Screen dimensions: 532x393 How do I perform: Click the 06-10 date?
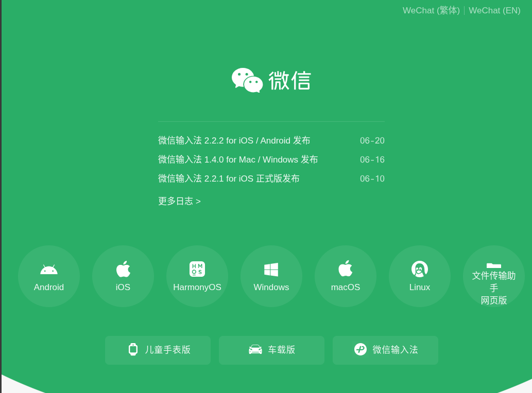click(372, 178)
